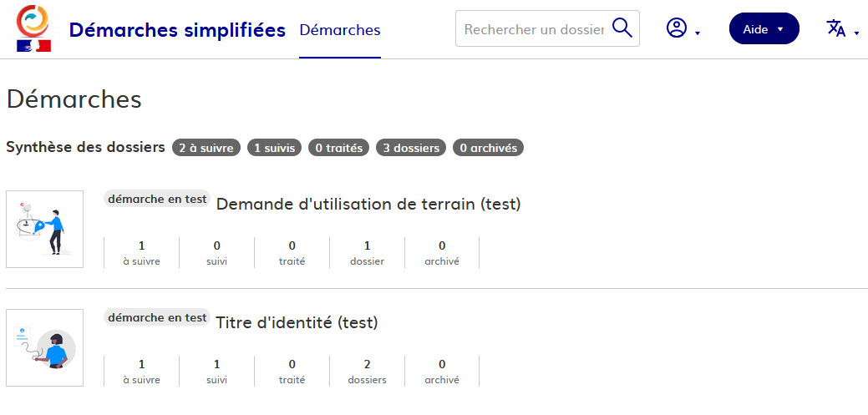
Task: Click the magnifying glass search icon
Action: tap(622, 28)
